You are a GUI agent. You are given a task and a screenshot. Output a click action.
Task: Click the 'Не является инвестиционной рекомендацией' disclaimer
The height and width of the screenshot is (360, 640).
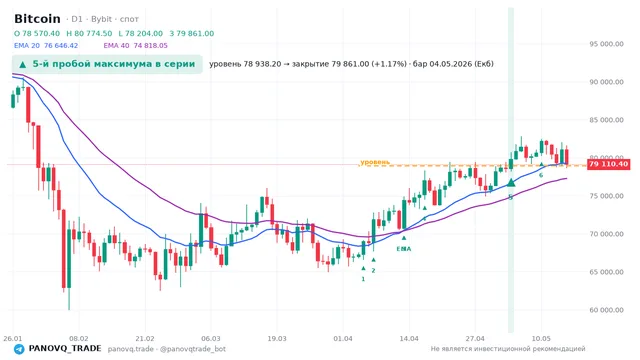[508, 349]
